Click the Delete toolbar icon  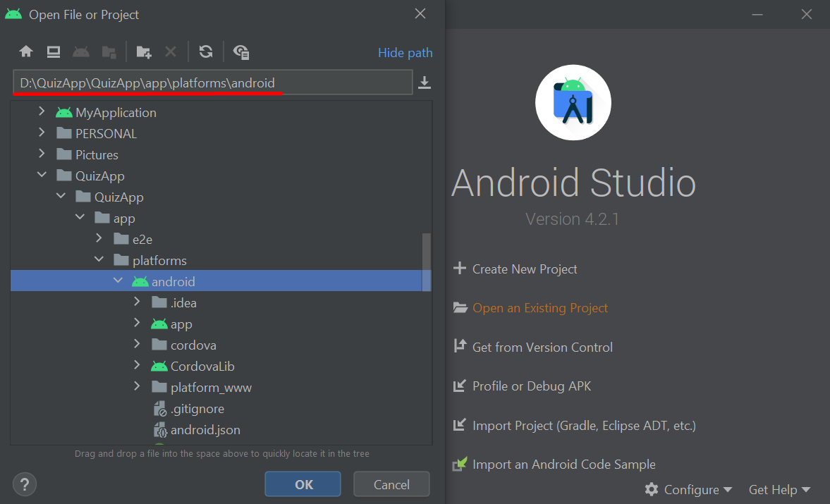coord(171,52)
